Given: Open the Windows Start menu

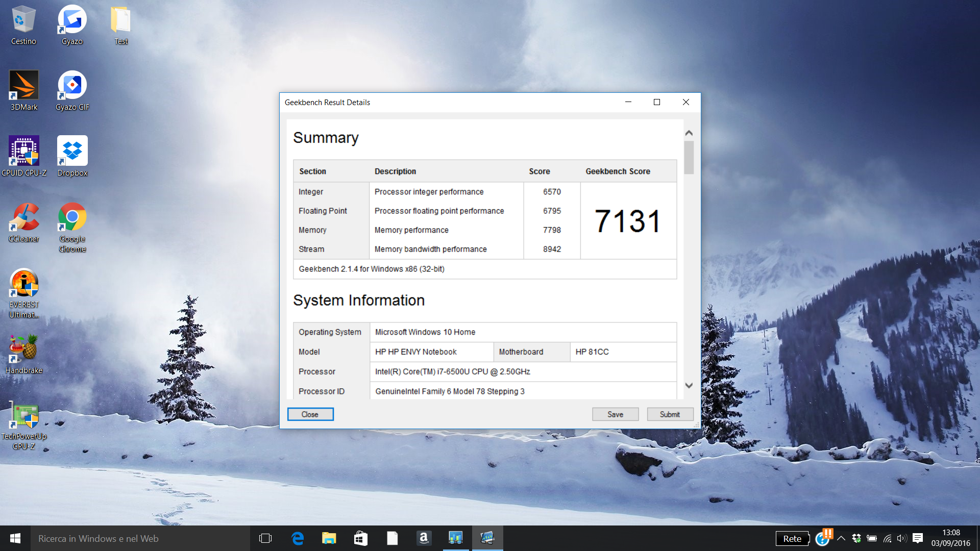Looking at the screenshot, I should pyautogui.click(x=15, y=538).
